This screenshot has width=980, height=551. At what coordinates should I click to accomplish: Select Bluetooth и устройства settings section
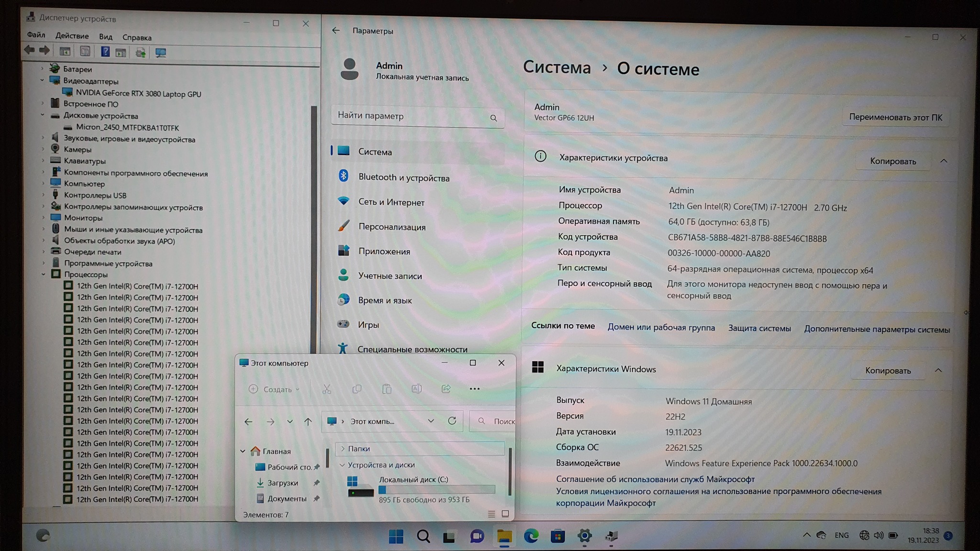(403, 177)
